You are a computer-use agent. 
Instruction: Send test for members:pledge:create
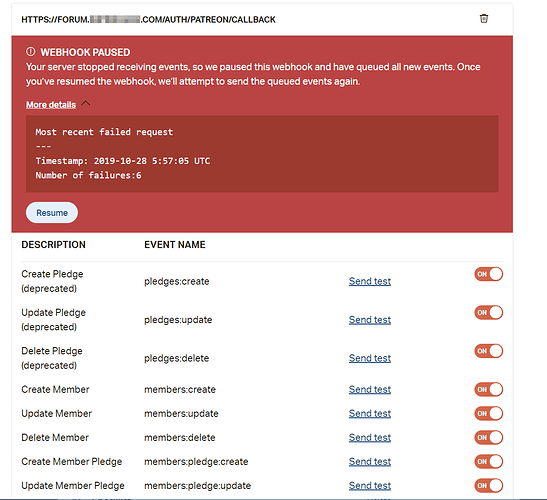(370, 462)
